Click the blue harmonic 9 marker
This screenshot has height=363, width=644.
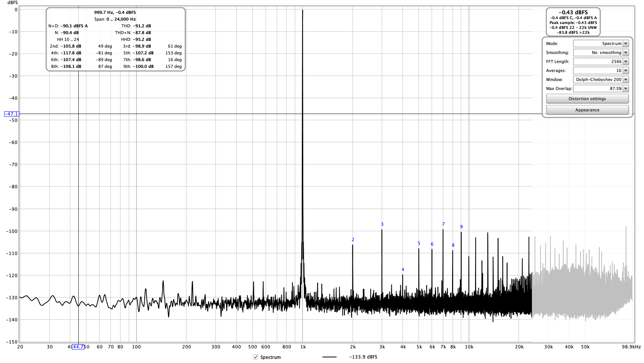click(461, 227)
